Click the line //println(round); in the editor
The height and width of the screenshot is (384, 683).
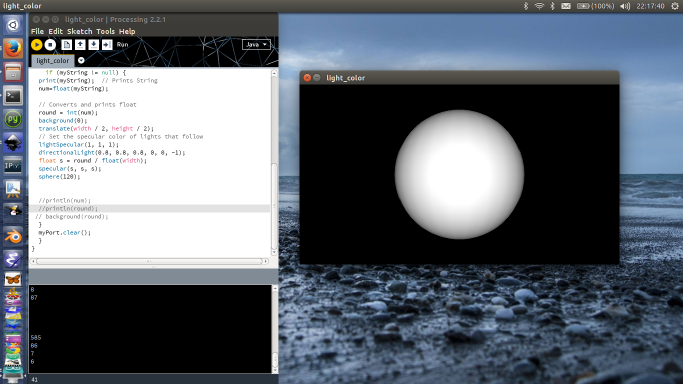point(68,209)
